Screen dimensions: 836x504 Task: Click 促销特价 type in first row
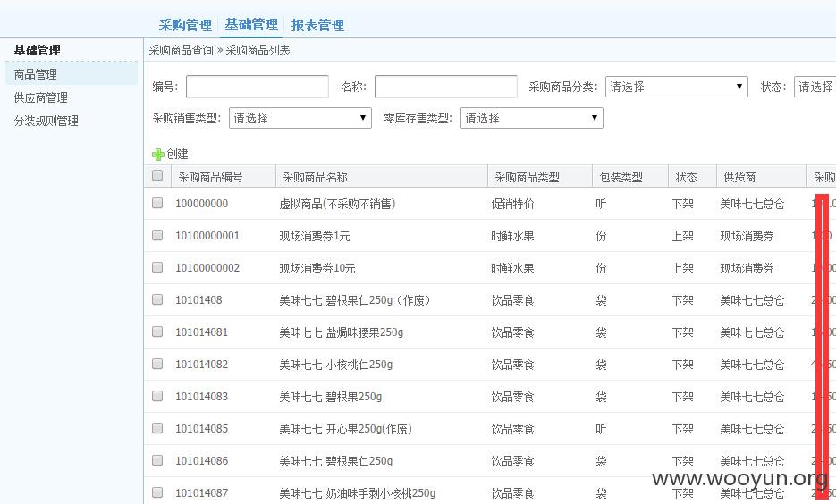512,204
